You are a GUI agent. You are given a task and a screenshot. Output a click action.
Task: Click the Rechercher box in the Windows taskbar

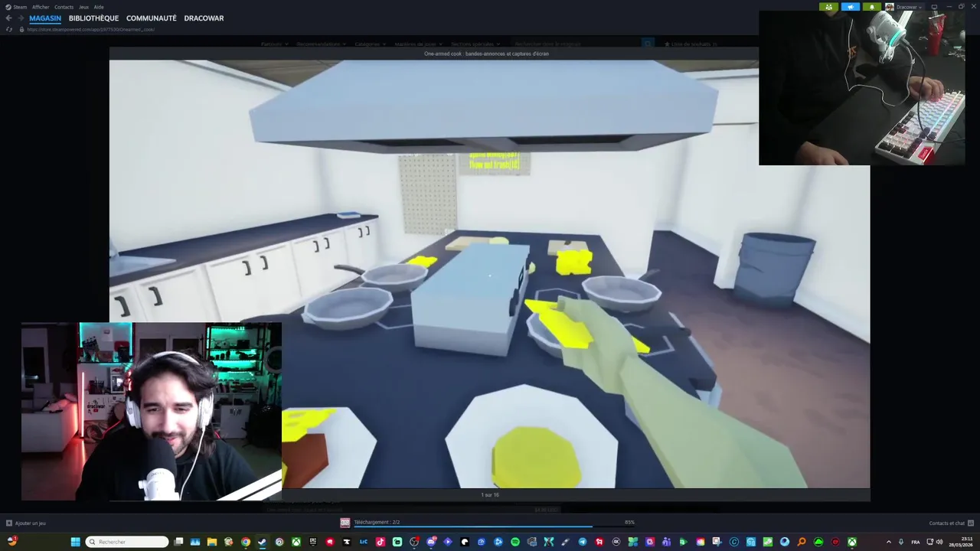(127, 542)
